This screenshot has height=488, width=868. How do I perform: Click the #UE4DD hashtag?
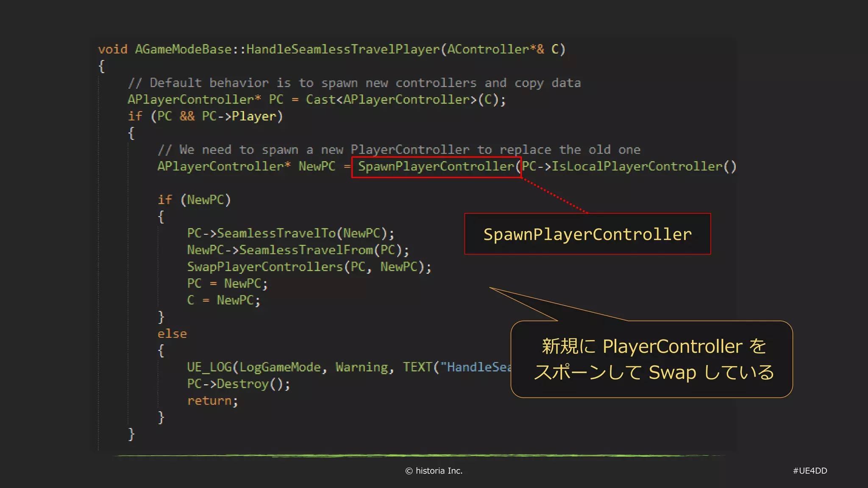point(810,471)
